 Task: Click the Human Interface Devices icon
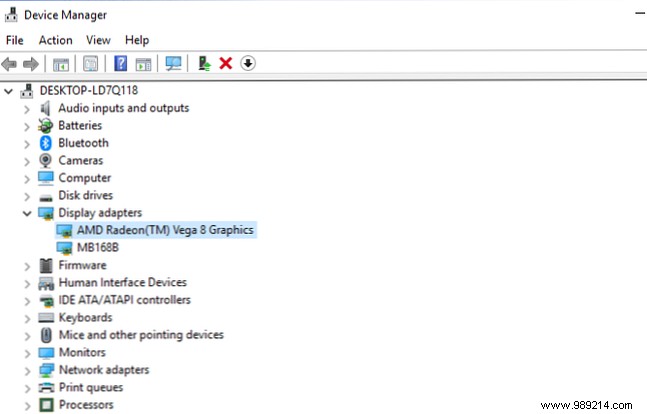tap(46, 283)
